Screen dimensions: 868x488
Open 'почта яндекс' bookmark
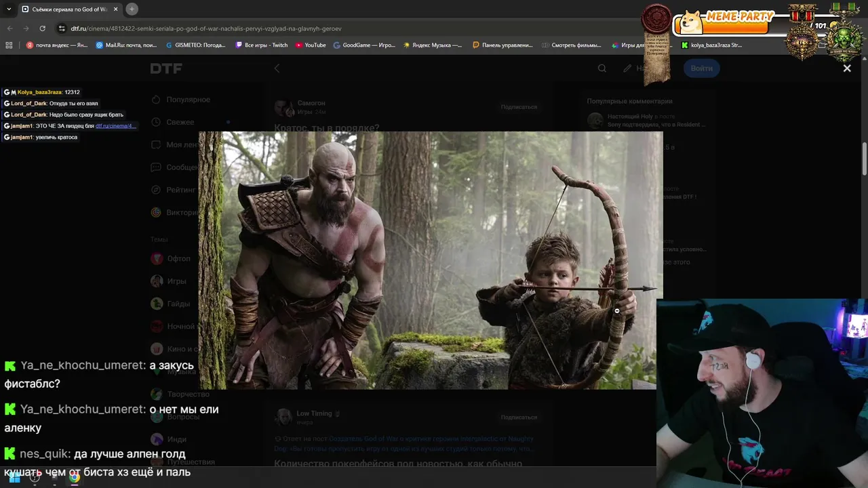pos(57,45)
